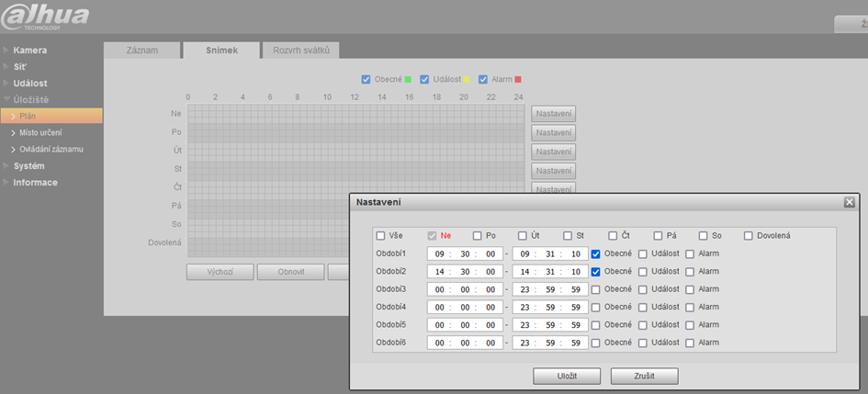Click Období1 start hour field
The image size is (868, 394).
pos(440,253)
